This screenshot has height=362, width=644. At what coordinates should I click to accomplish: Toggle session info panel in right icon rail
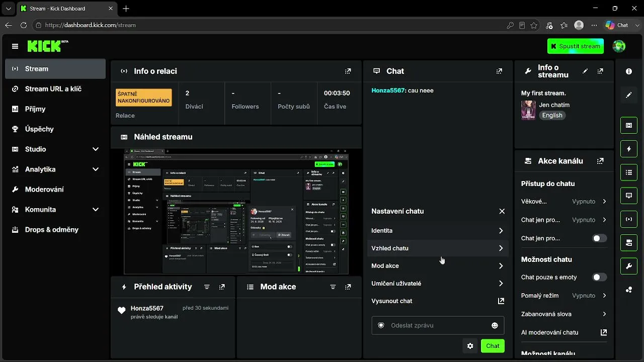coord(629,219)
